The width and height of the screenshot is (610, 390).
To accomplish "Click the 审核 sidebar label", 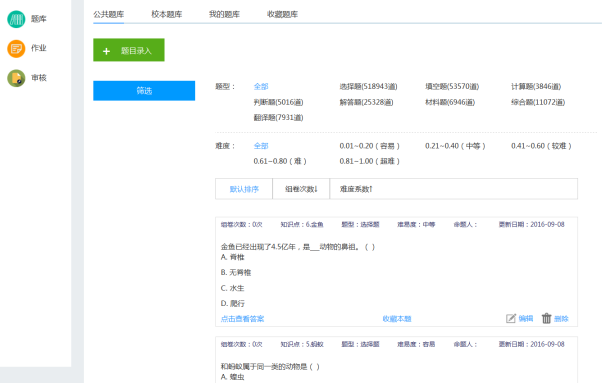I will (39, 78).
